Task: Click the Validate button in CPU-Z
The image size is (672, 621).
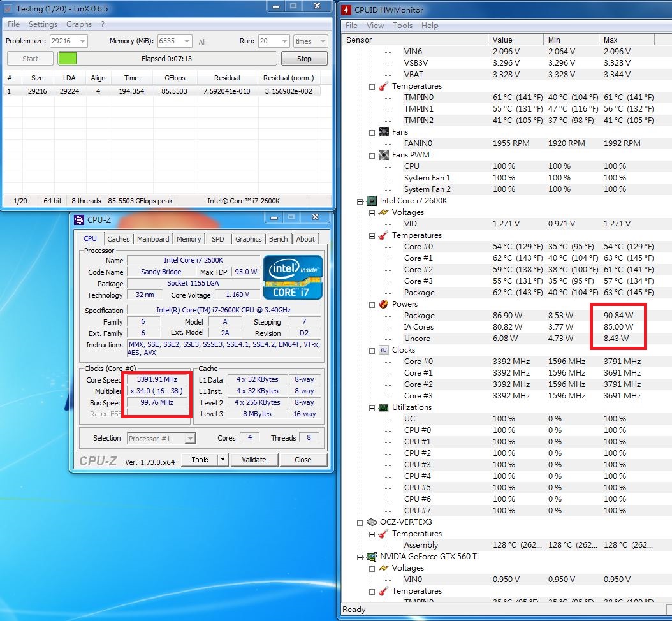Action: [x=254, y=460]
